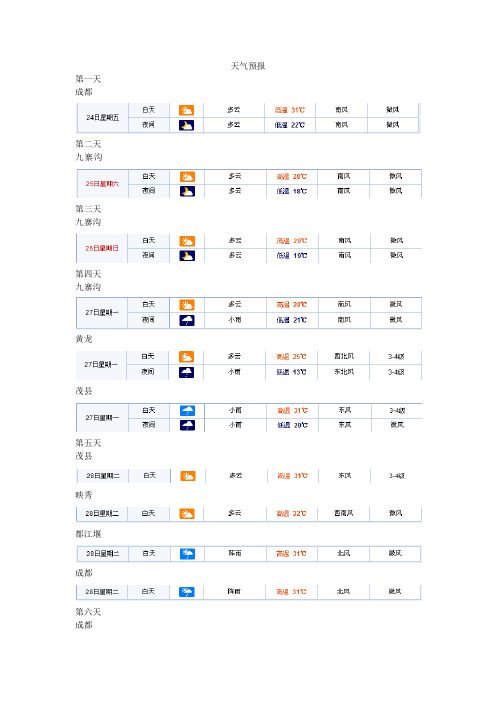Select the daytime sun-cloud icon for 25日星期六
Screen dimensions: 496x702
click(187, 176)
